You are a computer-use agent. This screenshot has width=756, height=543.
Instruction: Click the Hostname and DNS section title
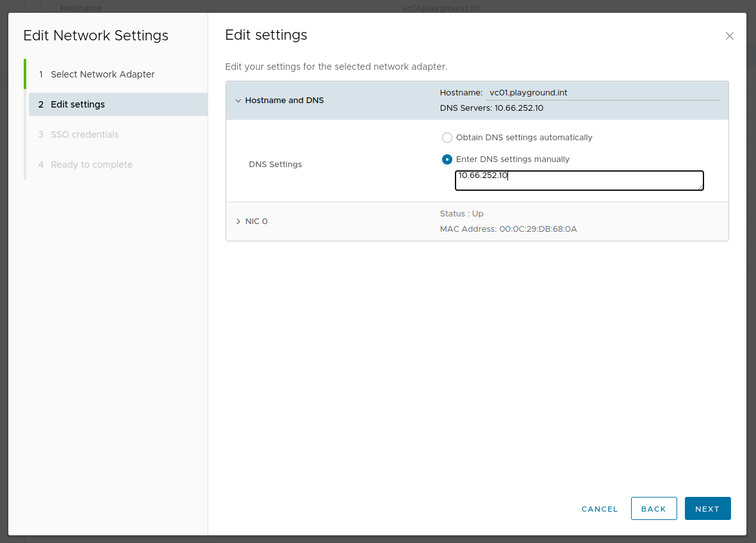point(284,101)
